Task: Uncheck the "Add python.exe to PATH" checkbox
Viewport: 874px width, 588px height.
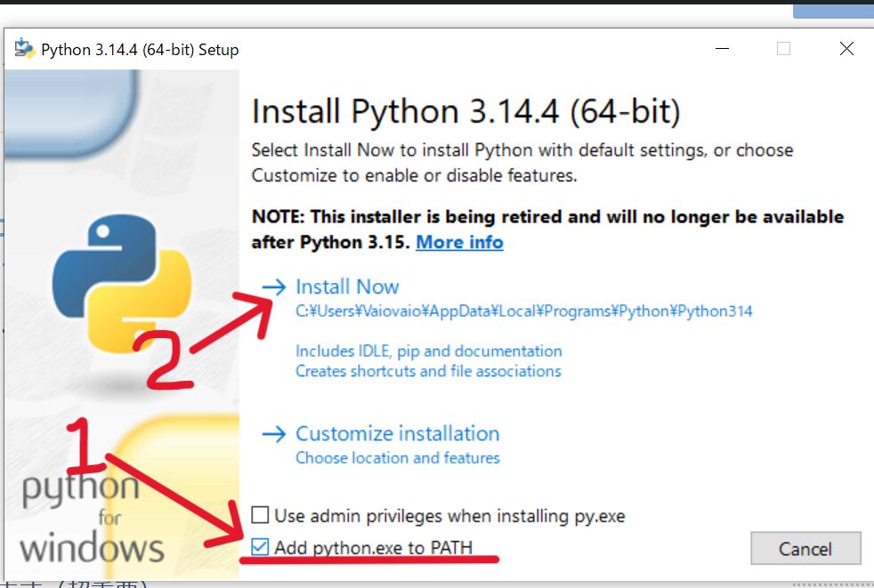Action: tap(260, 547)
